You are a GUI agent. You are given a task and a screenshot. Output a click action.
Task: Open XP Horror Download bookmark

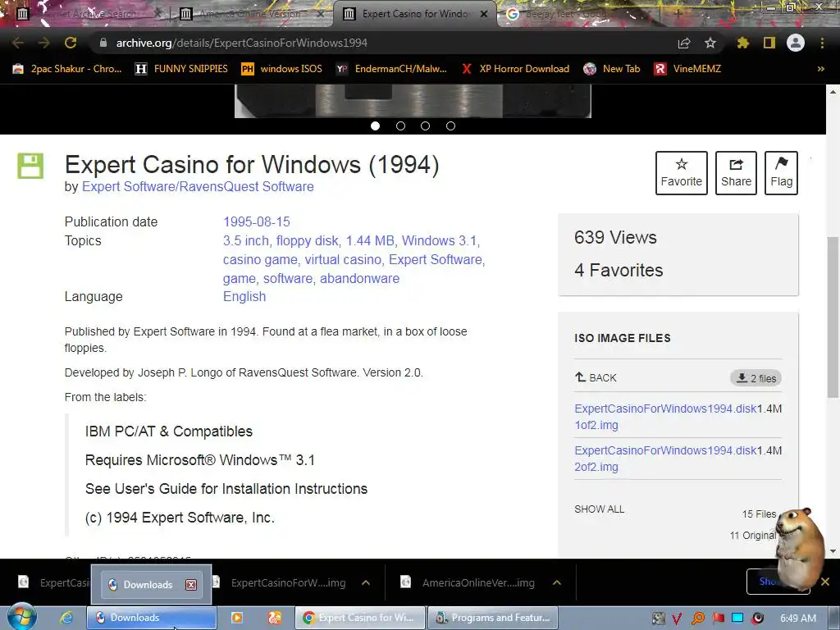pos(515,69)
